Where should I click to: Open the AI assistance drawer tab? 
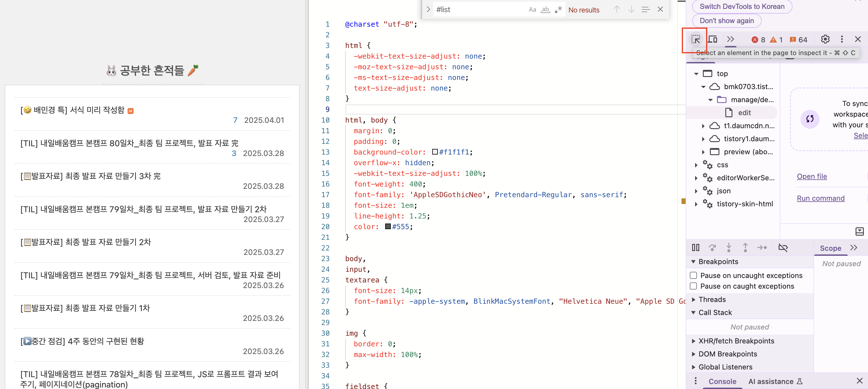point(775,381)
